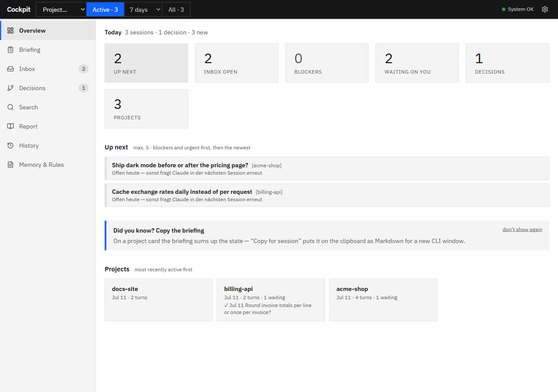Image resolution: width=558 pixels, height=392 pixels.
Task: Click the [billing-api] tag in Up next
Action: [x=269, y=192]
